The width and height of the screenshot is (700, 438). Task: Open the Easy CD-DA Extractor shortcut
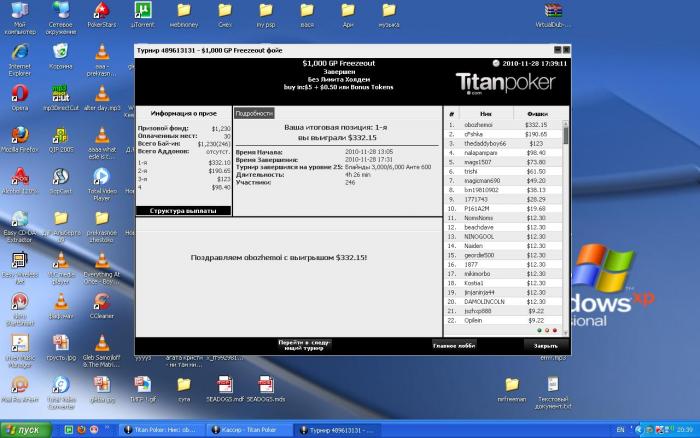(20, 226)
